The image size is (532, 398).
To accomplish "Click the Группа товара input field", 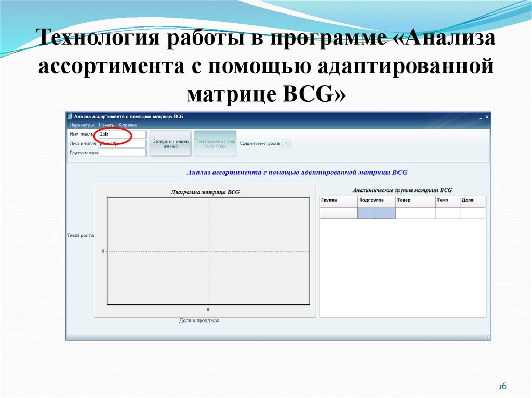I will pyautogui.click(x=122, y=153).
